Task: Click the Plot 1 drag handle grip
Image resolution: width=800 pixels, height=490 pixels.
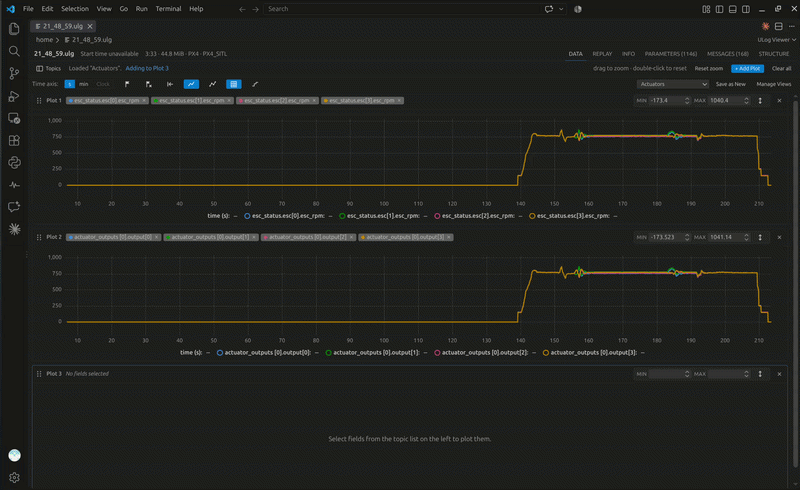Action: coord(39,101)
